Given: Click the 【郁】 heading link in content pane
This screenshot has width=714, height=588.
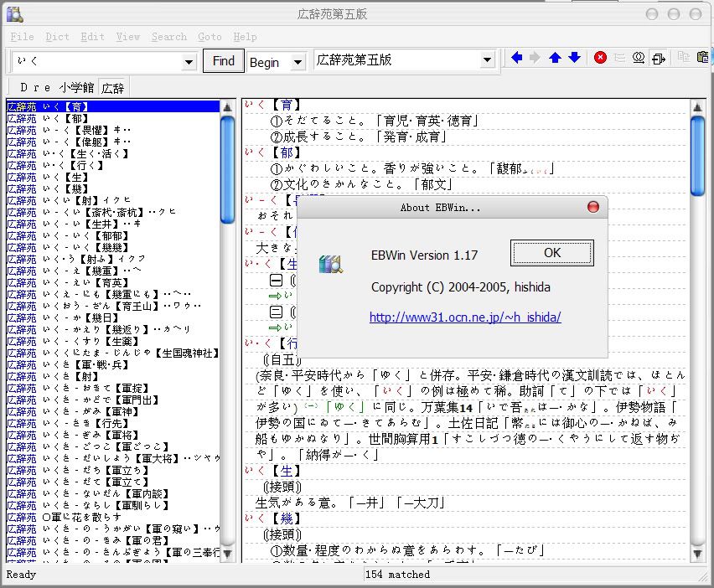Looking at the screenshot, I should 286,153.
